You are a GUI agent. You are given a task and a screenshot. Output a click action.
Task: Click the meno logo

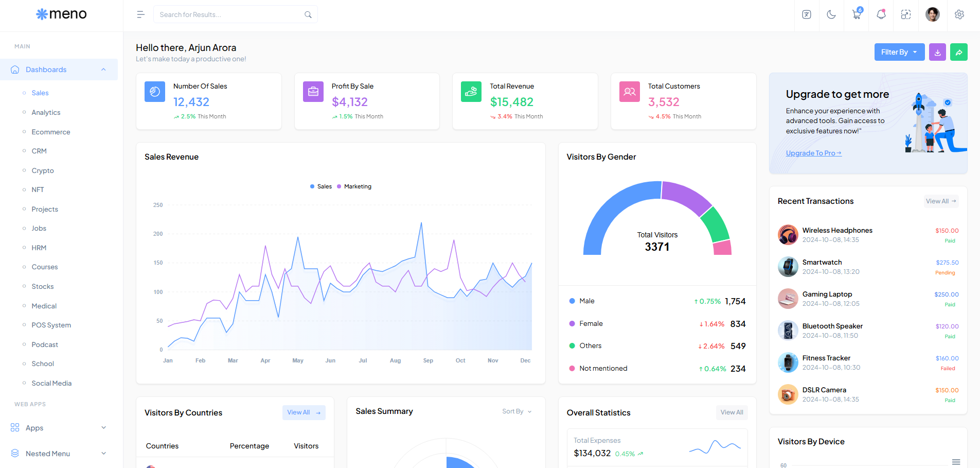(x=61, y=14)
